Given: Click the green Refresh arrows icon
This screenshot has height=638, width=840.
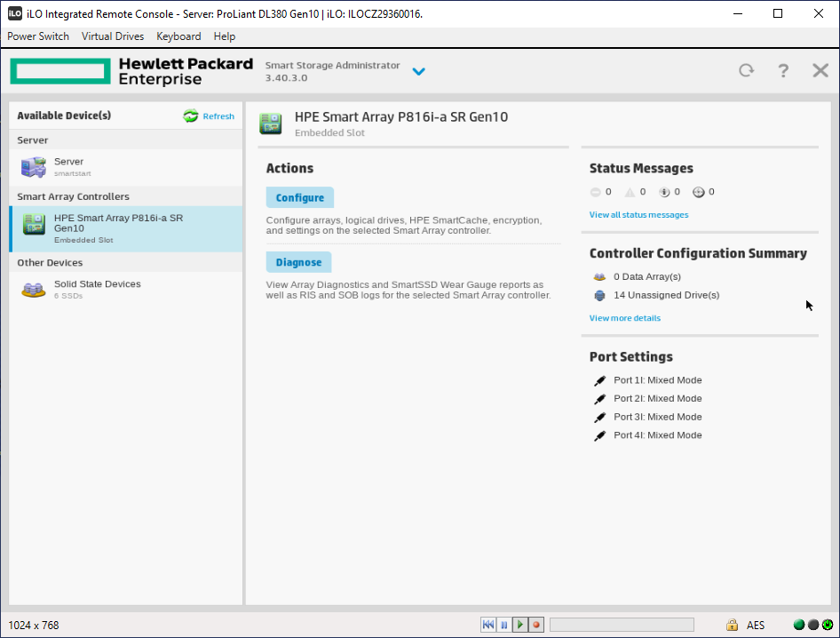Looking at the screenshot, I should pyautogui.click(x=191, y=116).
